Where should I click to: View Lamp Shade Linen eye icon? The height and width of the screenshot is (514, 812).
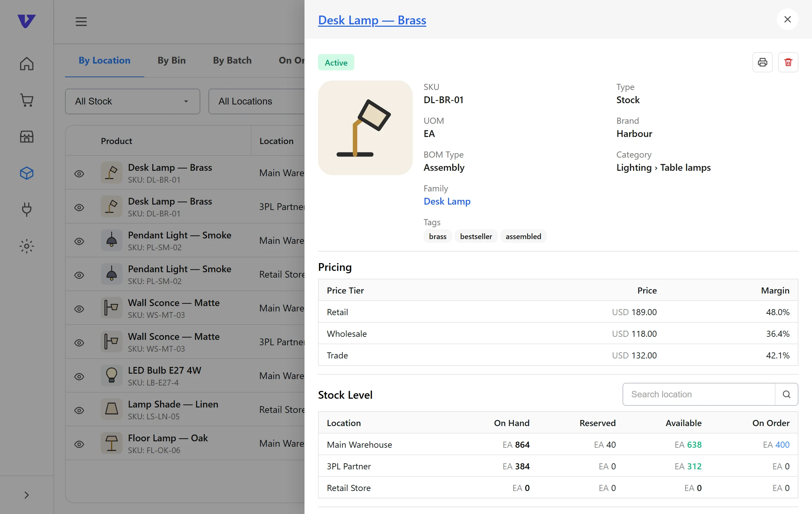pos(79,411)
